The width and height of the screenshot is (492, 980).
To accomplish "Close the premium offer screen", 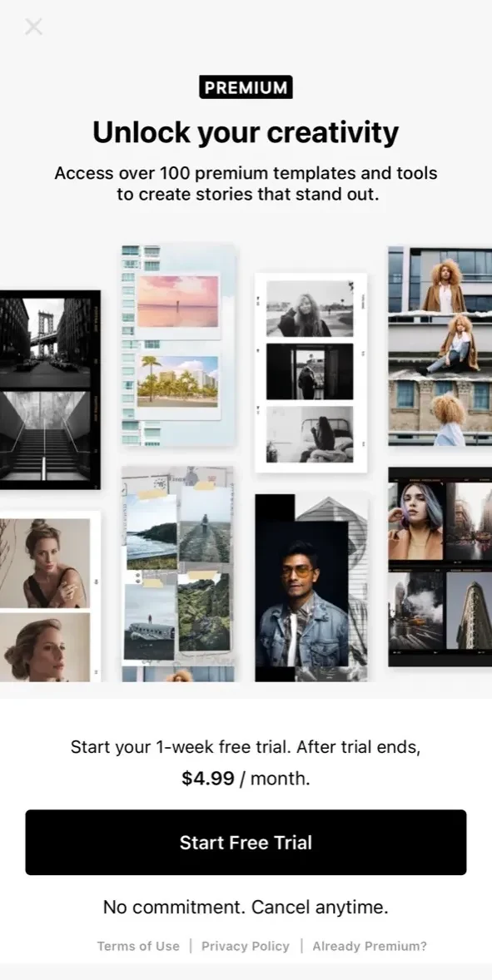I will pyautogui.click(x=33, y=27).
